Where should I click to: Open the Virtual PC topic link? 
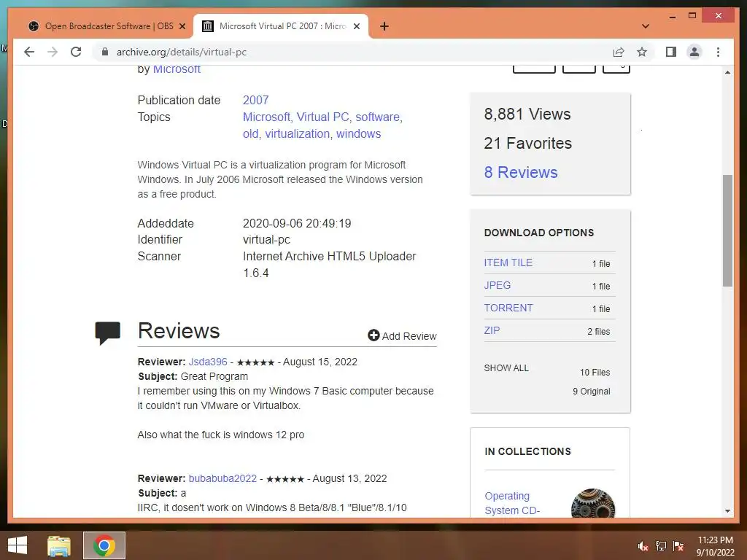[x=322, y=117]
